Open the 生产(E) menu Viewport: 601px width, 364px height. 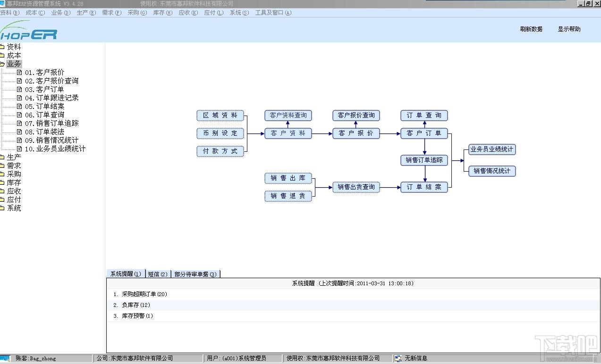click(86, 13)
